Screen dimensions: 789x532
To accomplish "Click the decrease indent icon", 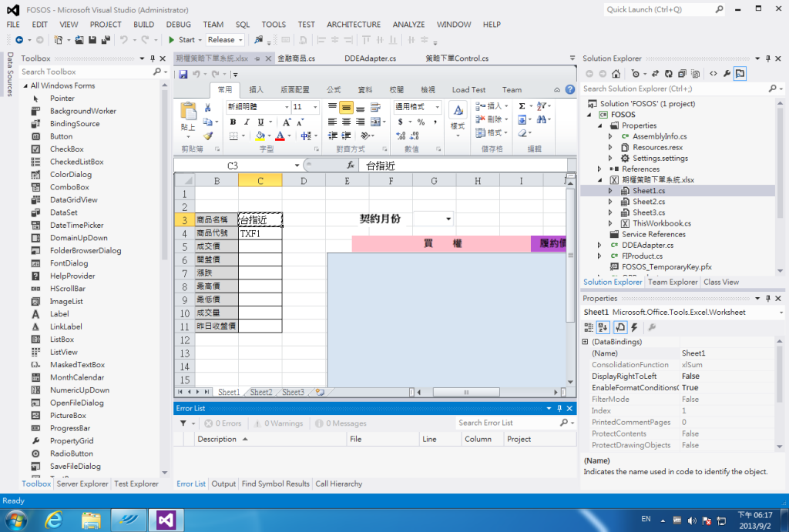I will point(333,136).
